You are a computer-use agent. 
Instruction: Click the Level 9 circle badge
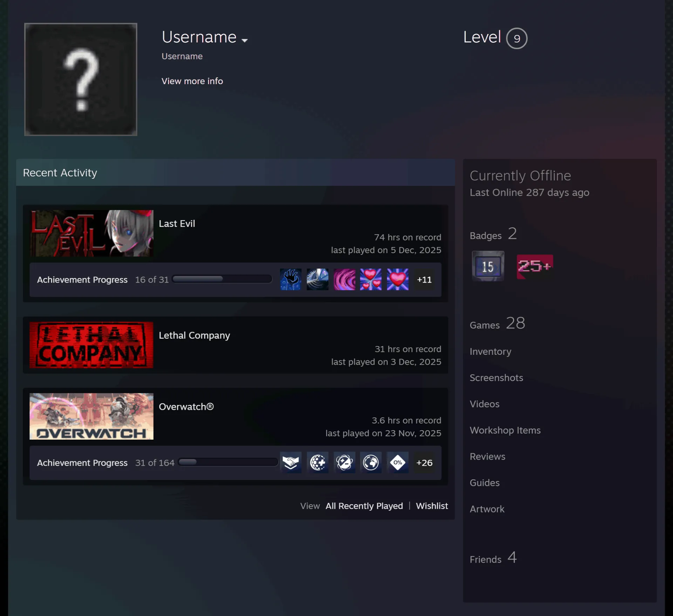point(517,38)
